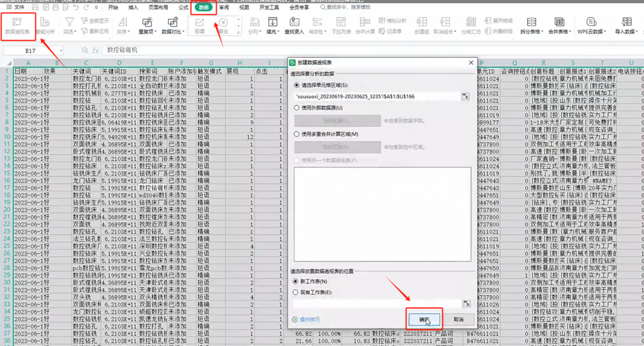
Task: Click the 查找命令 search box
Action: coord(345,8)
